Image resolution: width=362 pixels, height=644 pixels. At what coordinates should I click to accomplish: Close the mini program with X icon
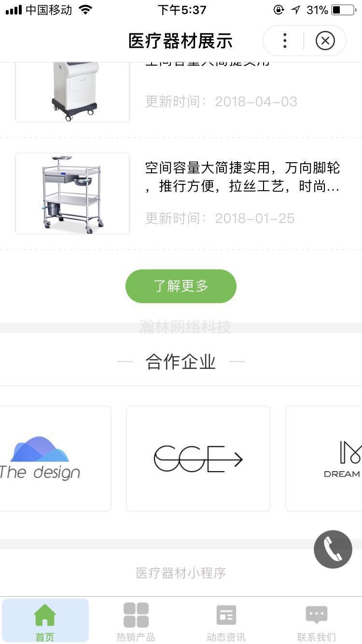tap(325, 41)
